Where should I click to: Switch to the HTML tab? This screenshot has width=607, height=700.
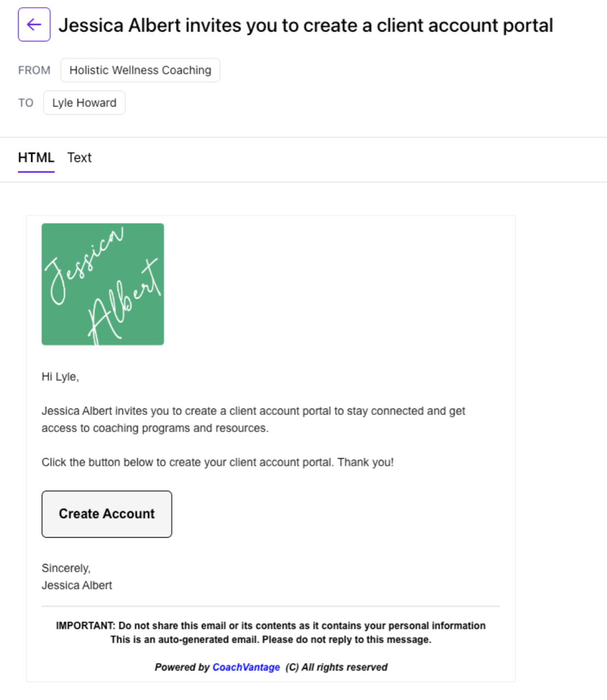[36, 158]
